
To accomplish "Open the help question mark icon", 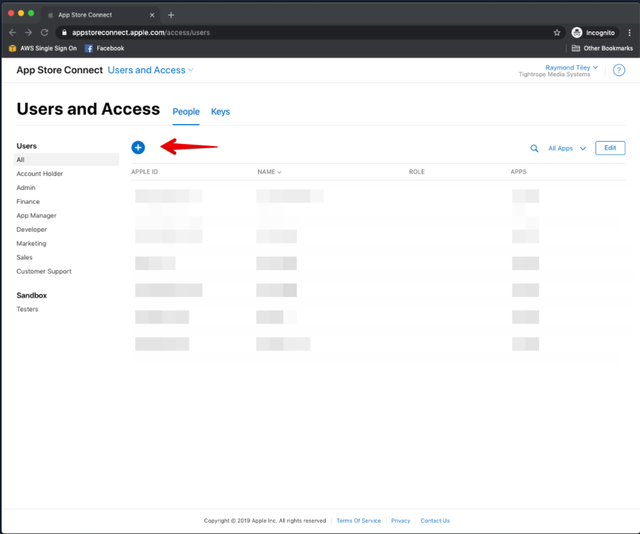I will (x=619, y=70).
